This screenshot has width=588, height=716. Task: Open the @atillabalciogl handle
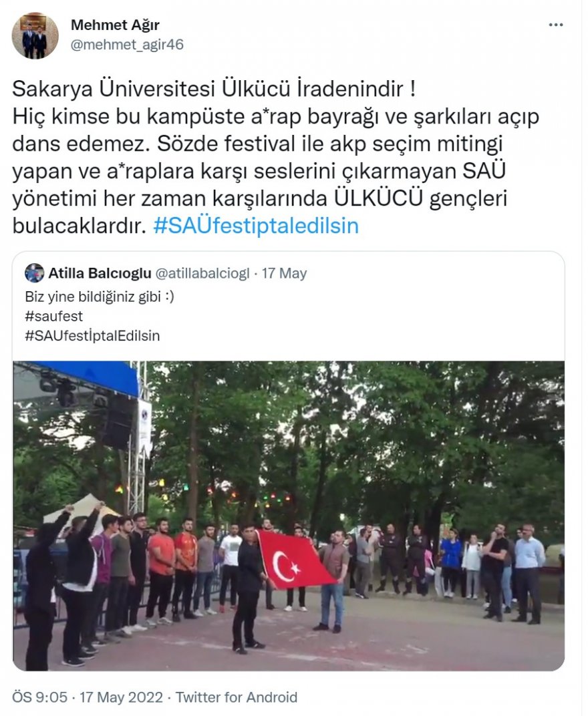202,273
